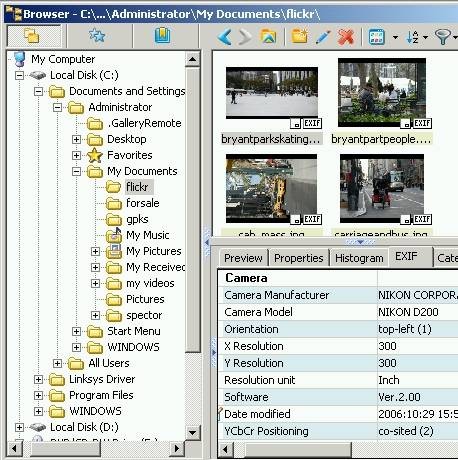
Task: Create a new folder
Action: coord(299,36)
